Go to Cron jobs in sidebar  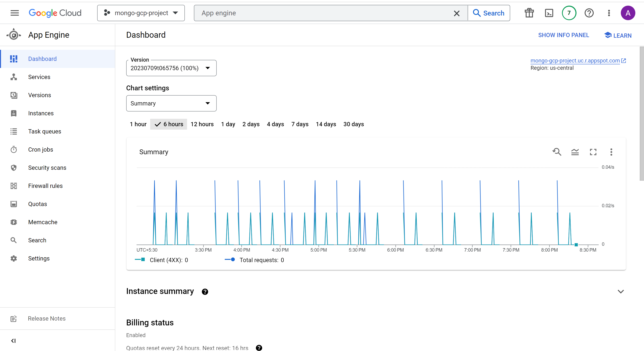pos(41,150)
